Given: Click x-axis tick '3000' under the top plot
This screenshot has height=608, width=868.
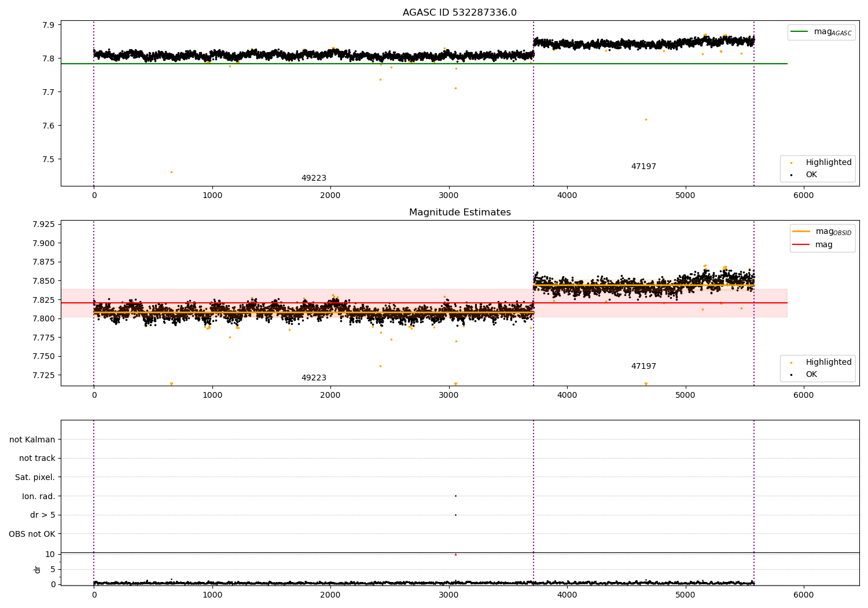Looking at the screenshot, I should tap(449, 196).
